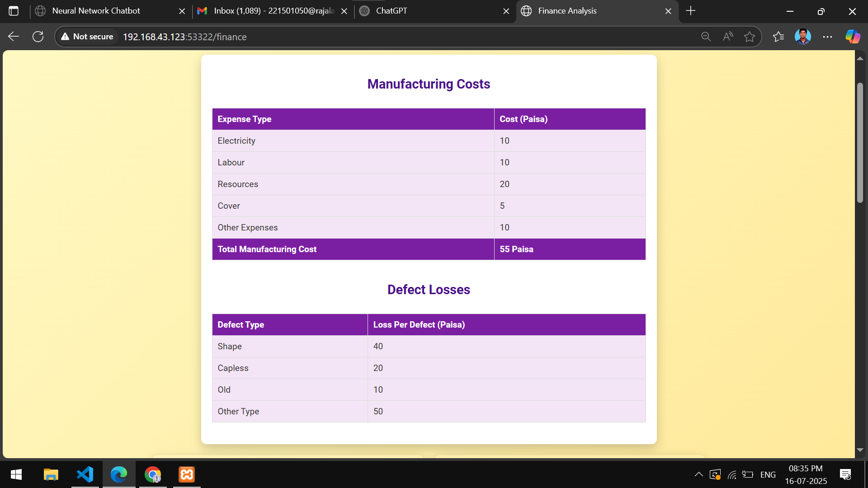Open the zoom magnifier in address bar

pos(706,37)
